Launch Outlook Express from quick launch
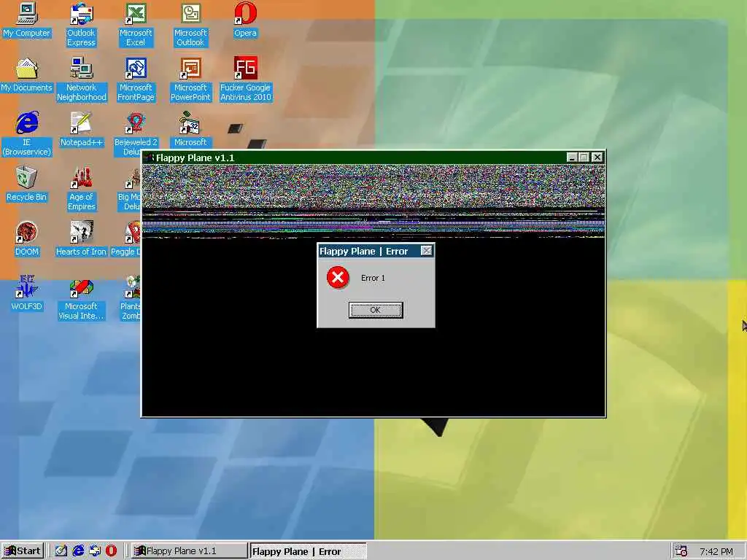Image resolution: width=747 pixels, height=560 pixels. tap(95, 551)
